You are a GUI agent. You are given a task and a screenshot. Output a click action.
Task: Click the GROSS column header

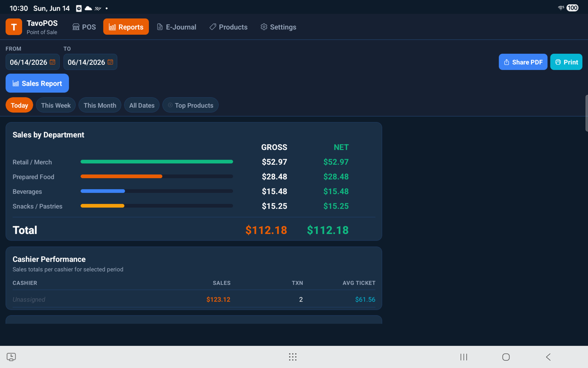274,147
